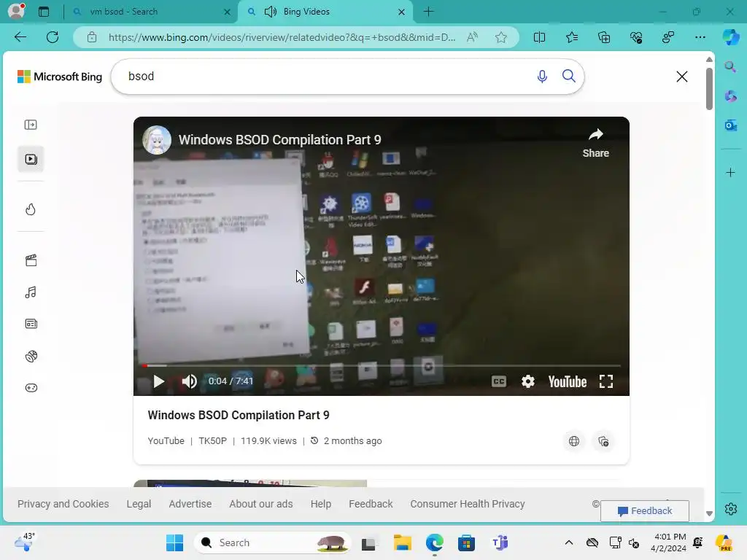747x560 pixels.
Task: Open trending flame sidebar icon
Action: pyautogui.click(x=31, y=209)
